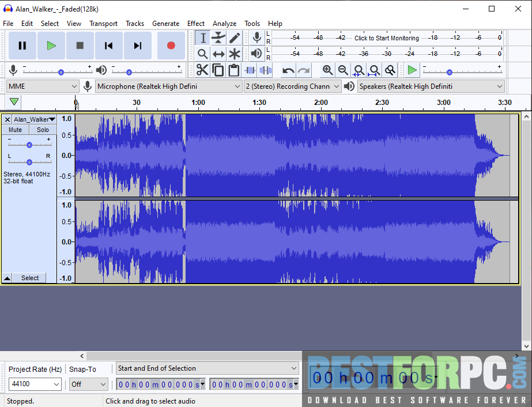Open Start and End of Selection dropdown
This screenshot has width=532, height=407.
point(207,368)
